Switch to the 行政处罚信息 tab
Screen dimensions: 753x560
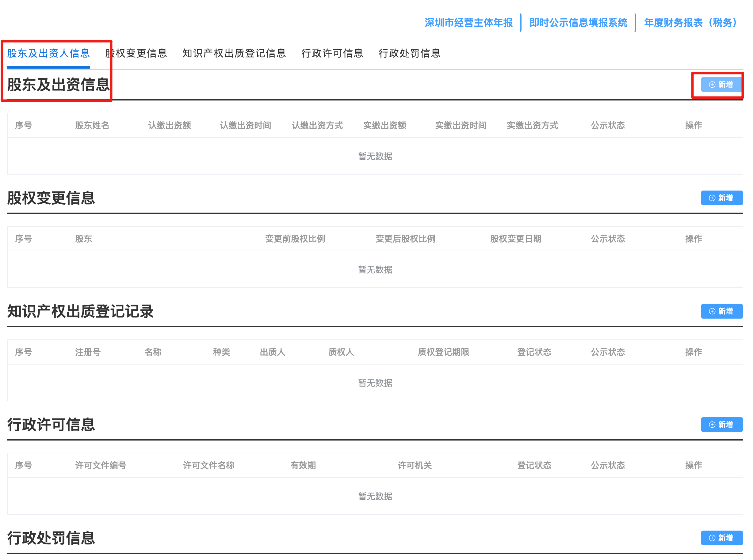tap(409, 53)
